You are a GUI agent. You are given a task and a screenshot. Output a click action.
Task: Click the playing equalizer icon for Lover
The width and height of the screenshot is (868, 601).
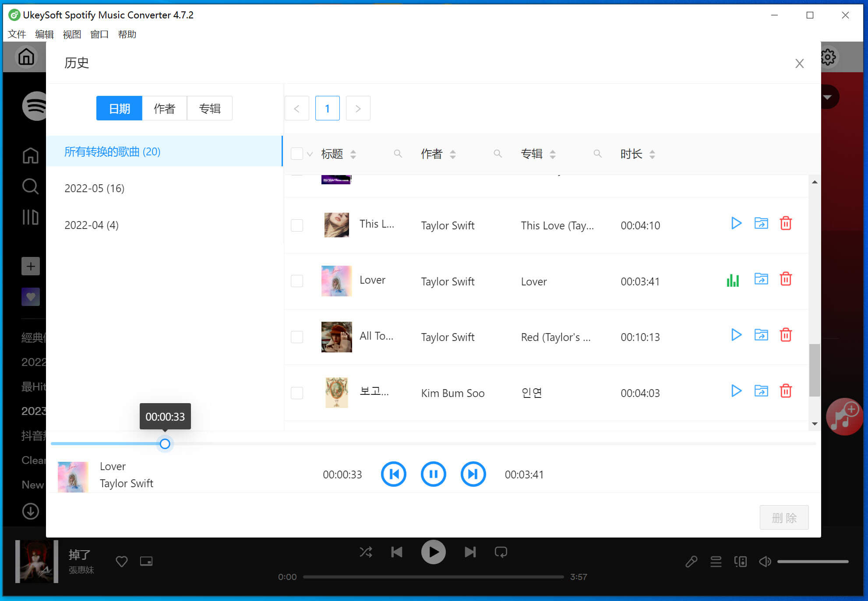733,280
